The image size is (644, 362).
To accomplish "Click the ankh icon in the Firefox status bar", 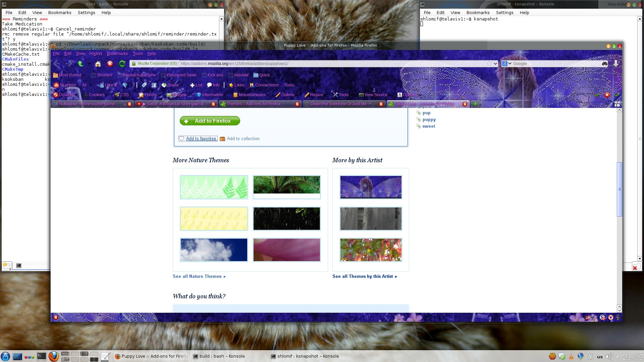I will [618, 317].
